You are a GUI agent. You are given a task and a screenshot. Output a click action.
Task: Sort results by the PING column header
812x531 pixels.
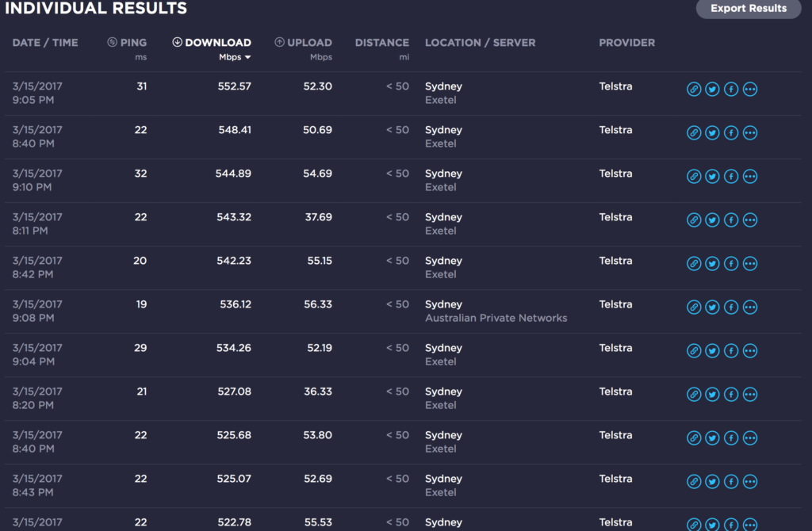coord(128,43)
